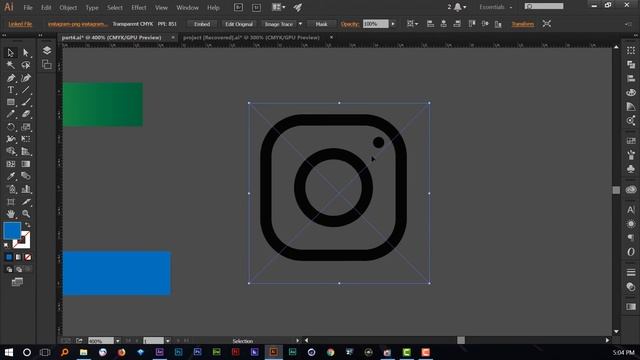Screen dimensions: 640x360
Task: Select the Direct Selection tool
Action: 26,52
